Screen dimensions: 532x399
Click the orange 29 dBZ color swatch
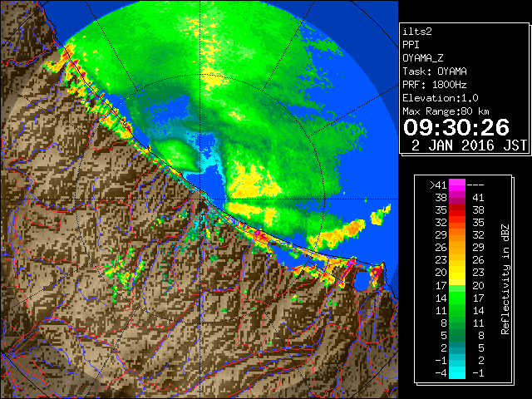(x=457, y=235)
